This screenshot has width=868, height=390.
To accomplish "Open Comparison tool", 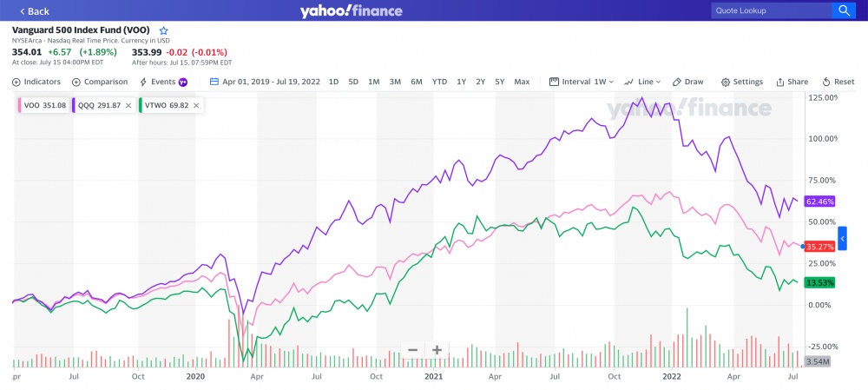I will tap(100, 82).
